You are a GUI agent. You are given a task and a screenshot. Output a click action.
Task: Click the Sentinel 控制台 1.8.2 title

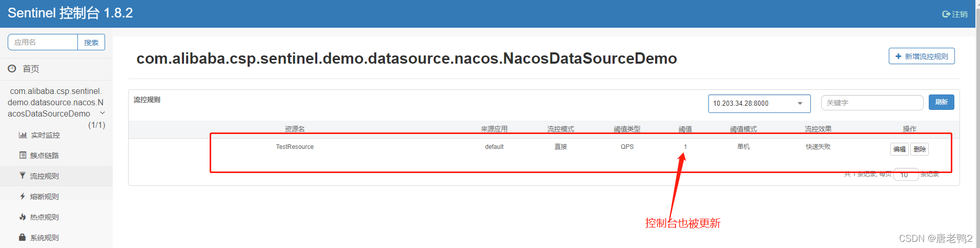(70, 13)
